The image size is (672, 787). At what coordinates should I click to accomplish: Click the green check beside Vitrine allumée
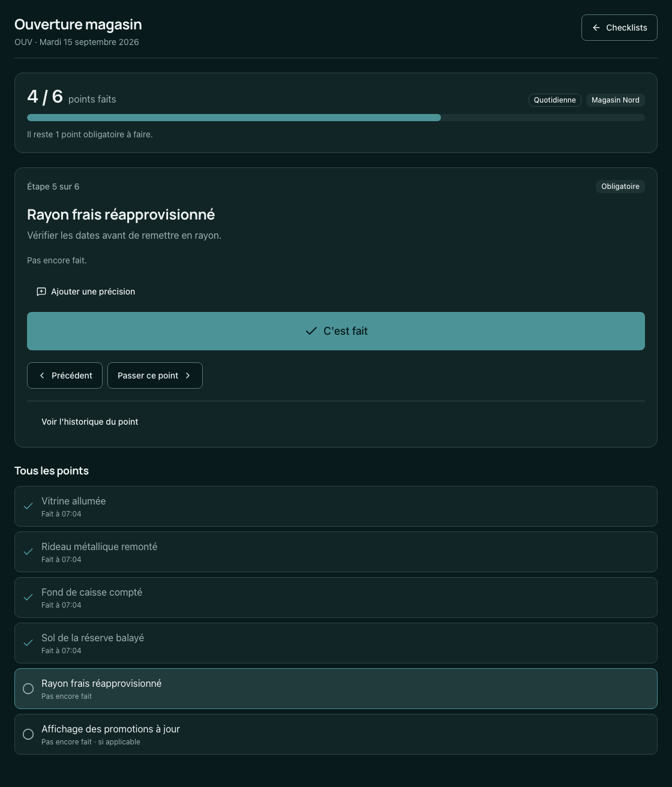(x=28, y=506)
